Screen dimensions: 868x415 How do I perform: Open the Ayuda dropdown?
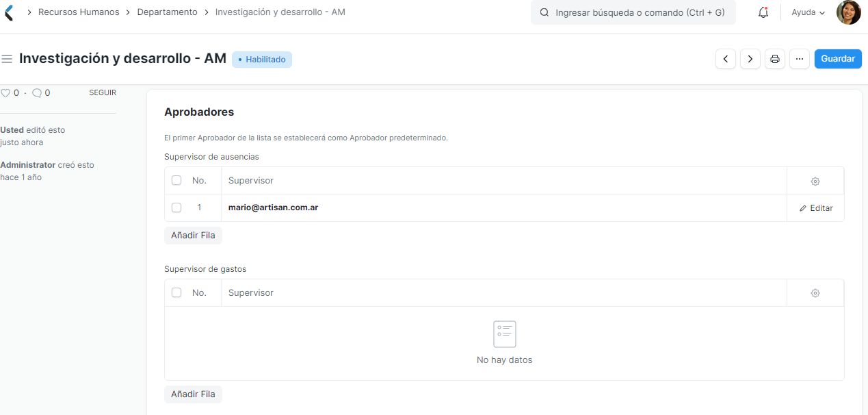point(808,12)
